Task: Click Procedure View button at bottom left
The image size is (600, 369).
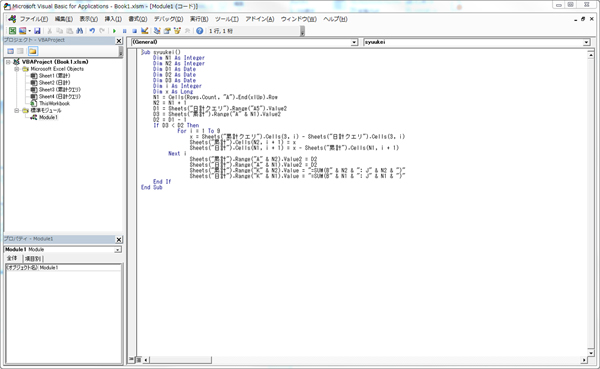Action: click(x=132, y=359)
